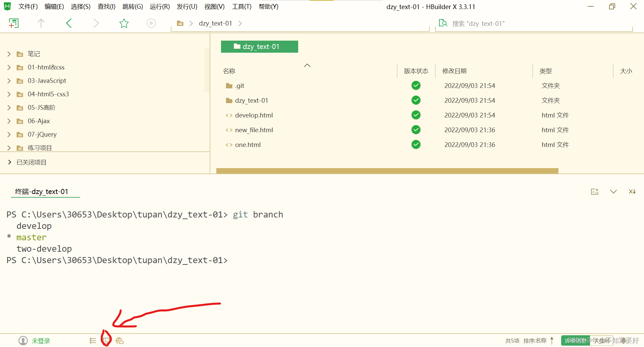This screenshot has width=644, height=347.
Task: Toggle sort direction on the 名称 column header
Action: 307,66
